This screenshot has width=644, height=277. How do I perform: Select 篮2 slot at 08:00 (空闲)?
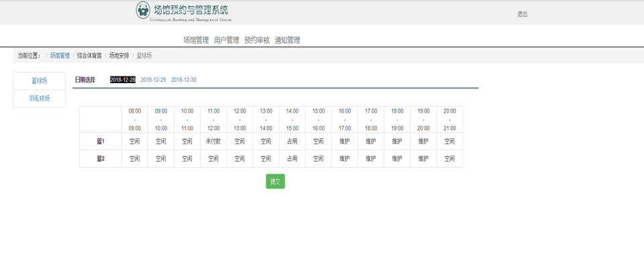click(135, 159)
